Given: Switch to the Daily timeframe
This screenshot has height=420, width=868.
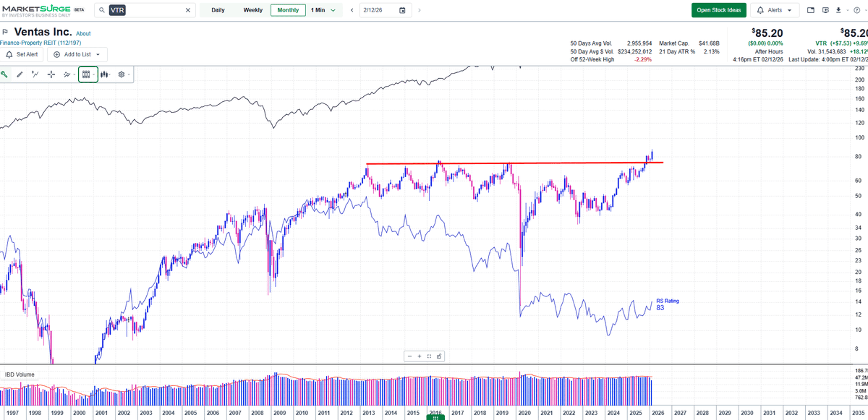Looking at the screenshot, I should [x=218, y=10].
